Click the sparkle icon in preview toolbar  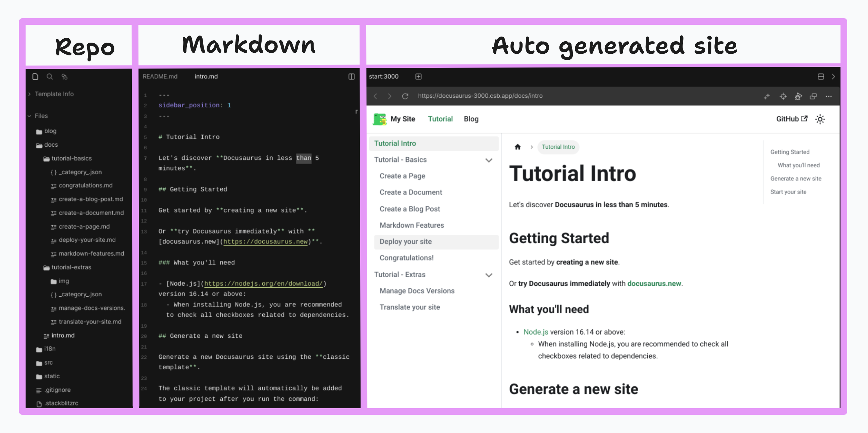tap(767, 96)
